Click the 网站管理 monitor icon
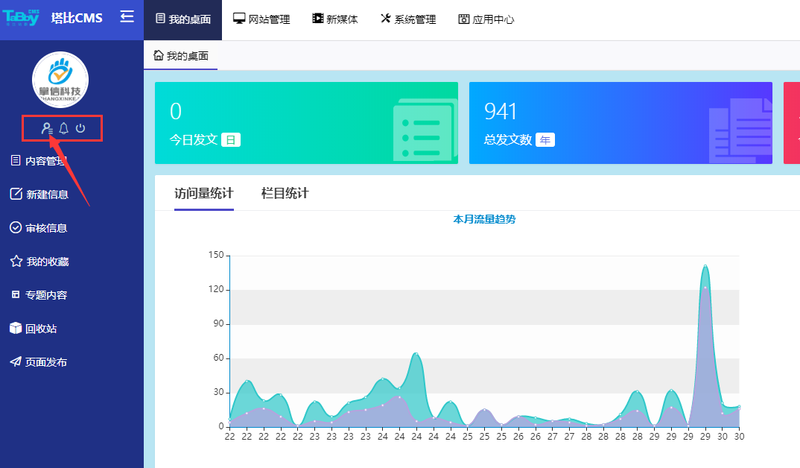 pos(239,18)
